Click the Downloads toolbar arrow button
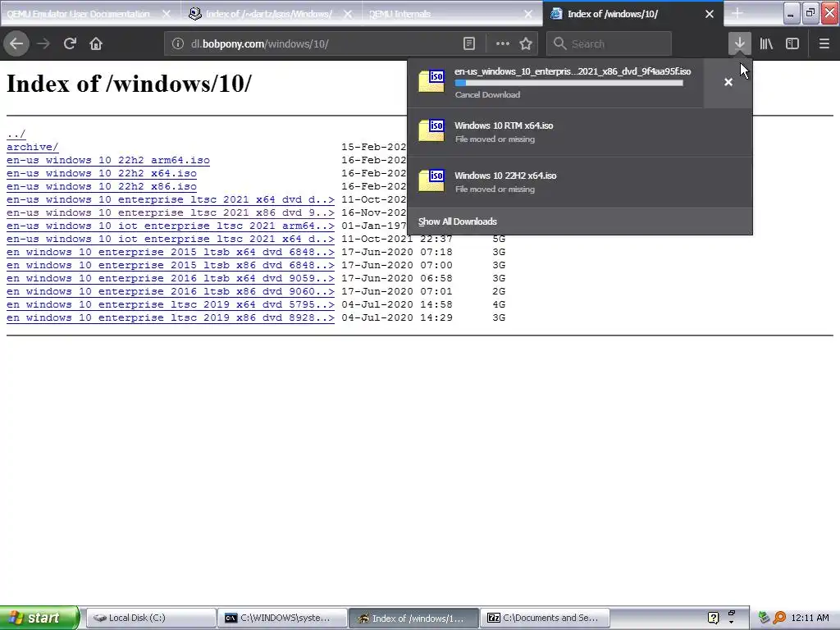 pyautogui.click(x=739, y=44)
